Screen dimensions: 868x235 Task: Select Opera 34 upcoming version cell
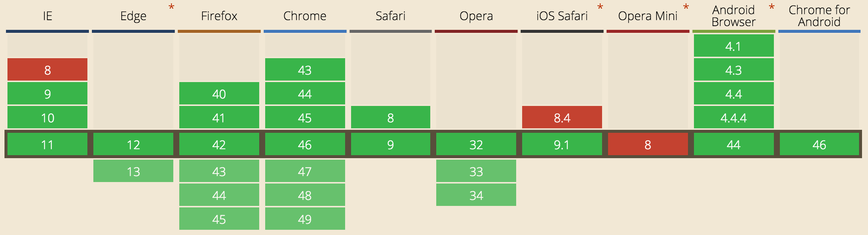coord(476,195)
